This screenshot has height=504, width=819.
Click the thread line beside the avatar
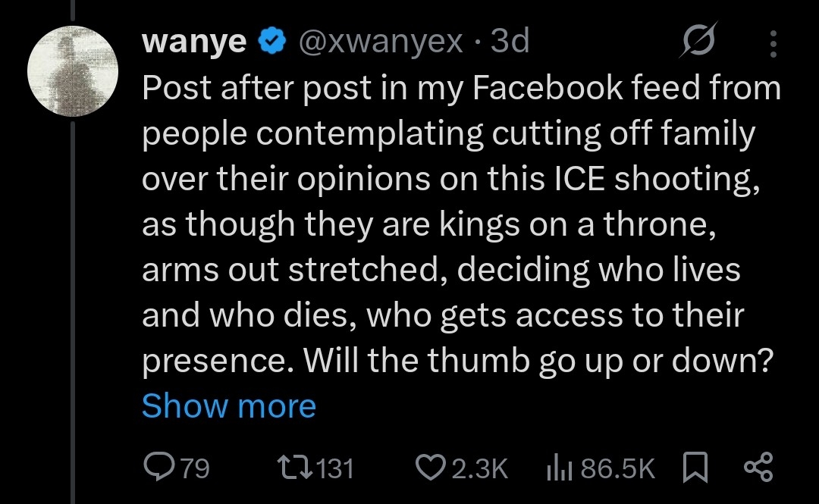(x=74, y=303)
